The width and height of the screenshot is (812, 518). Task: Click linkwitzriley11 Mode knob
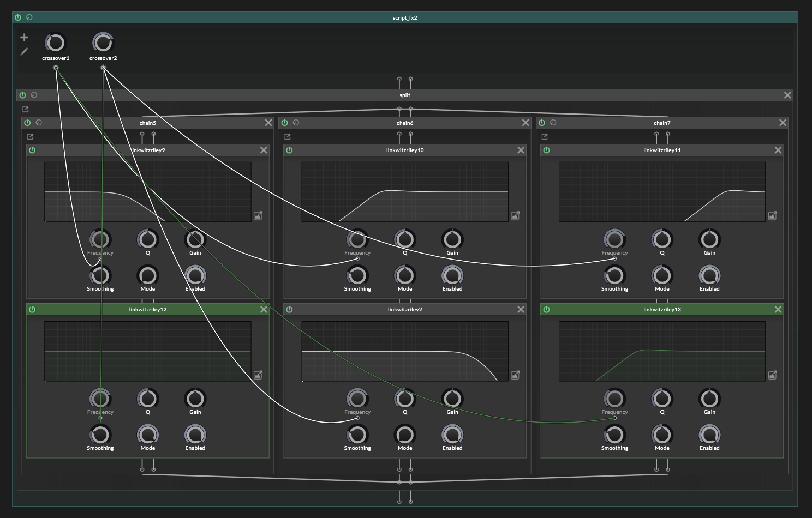point(662,275)
